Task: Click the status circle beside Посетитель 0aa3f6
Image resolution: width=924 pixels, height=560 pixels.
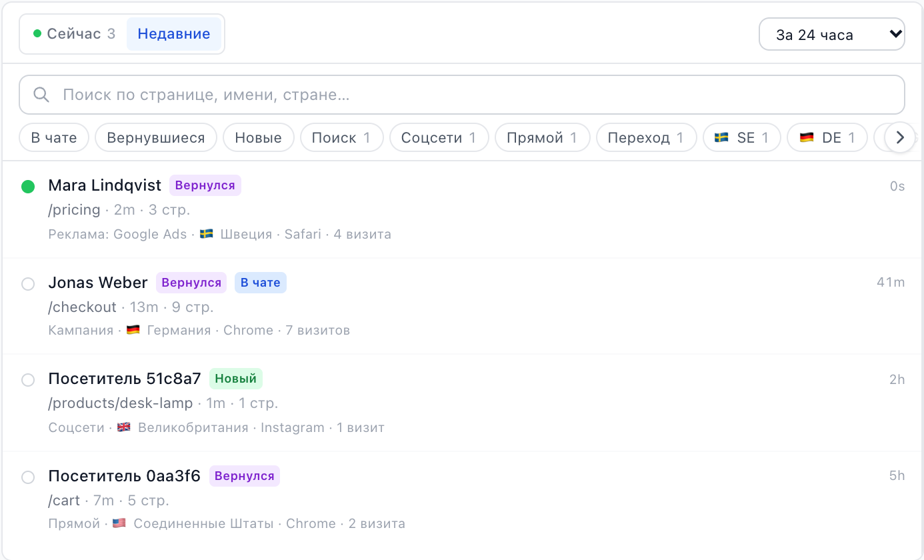Action: click(x=28, y=477)
